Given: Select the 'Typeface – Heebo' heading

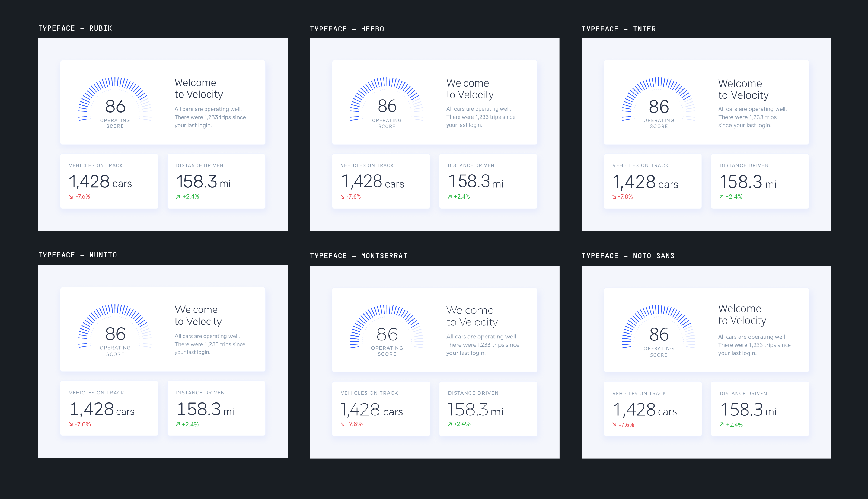Looking at the screenshot, I should pos(347,29).
